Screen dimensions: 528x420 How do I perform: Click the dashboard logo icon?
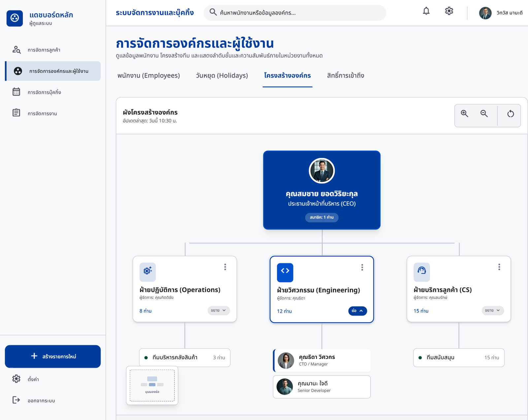(x=15, y=18)
